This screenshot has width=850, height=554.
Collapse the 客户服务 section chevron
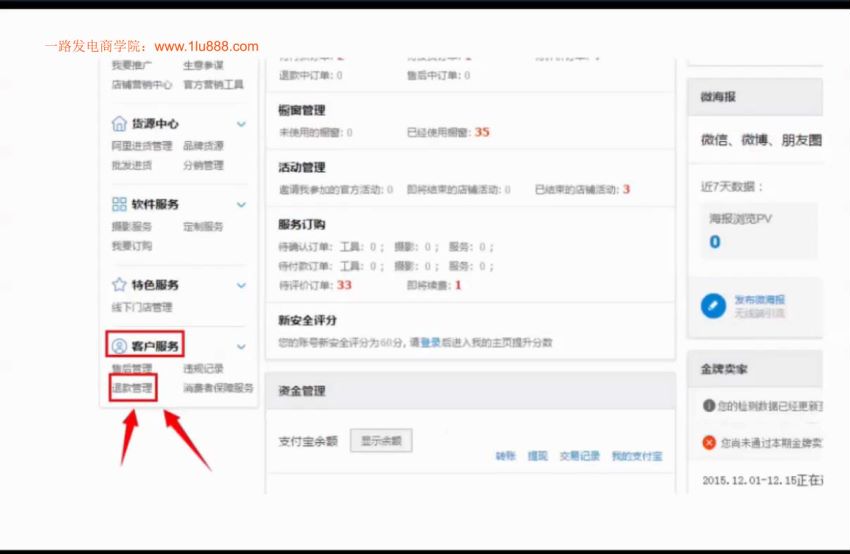coord(241,346)
